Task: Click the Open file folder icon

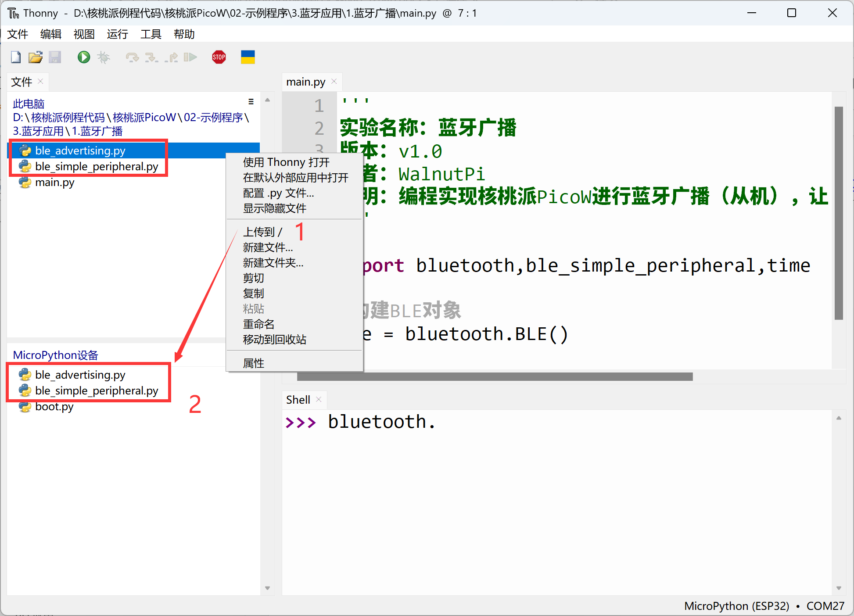Action: 35,57
